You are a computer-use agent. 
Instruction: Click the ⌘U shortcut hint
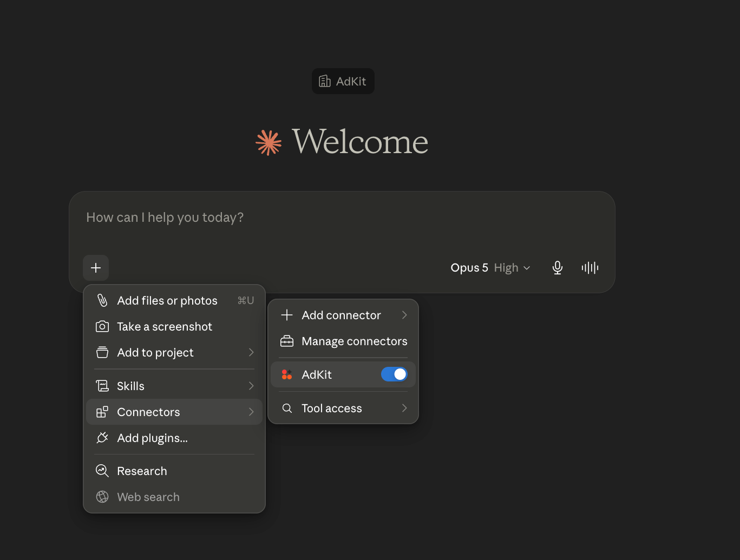coord(246,300)
